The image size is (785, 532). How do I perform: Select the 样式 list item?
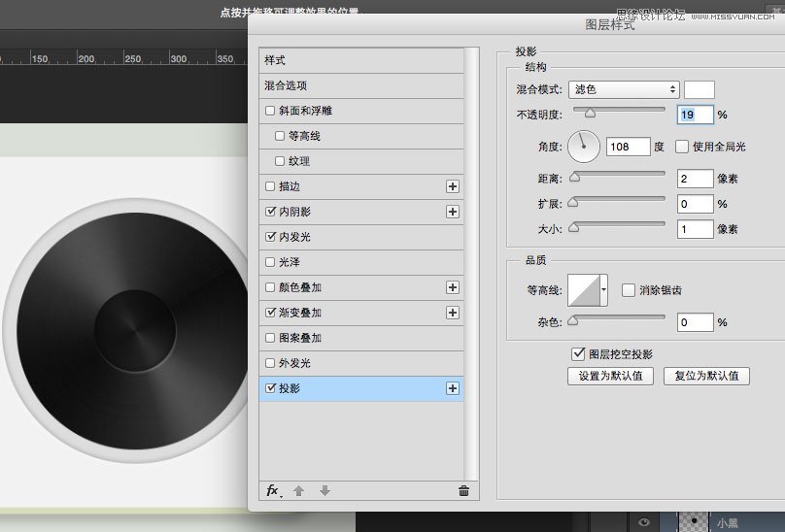(361, 60)
